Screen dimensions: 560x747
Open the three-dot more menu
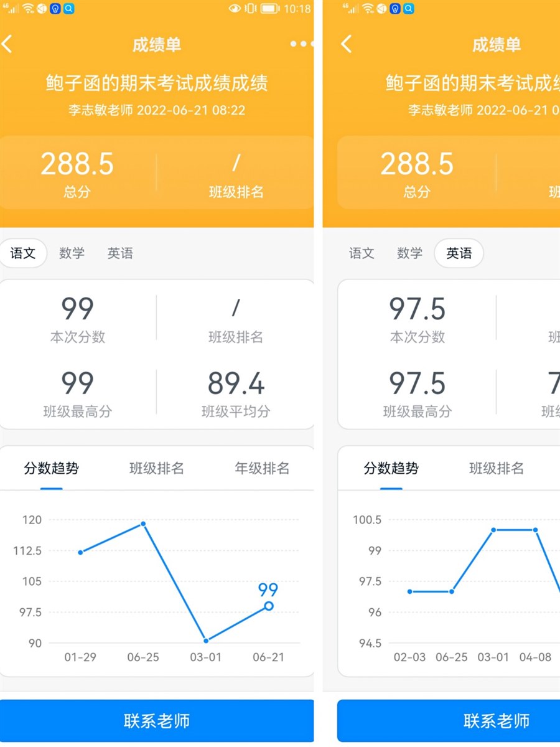302,44
